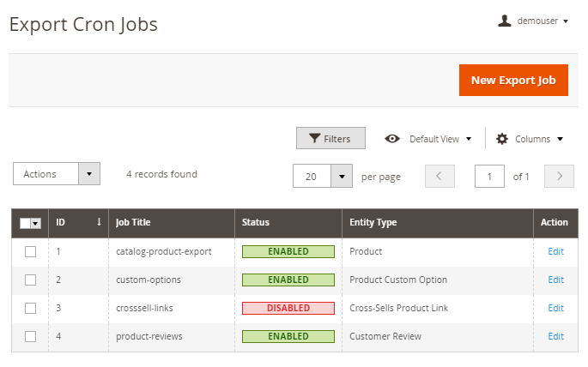The height and width of the screenshot is (367, 588).
Task: Expand the per page size dropdown
Action: pos(342,176)
